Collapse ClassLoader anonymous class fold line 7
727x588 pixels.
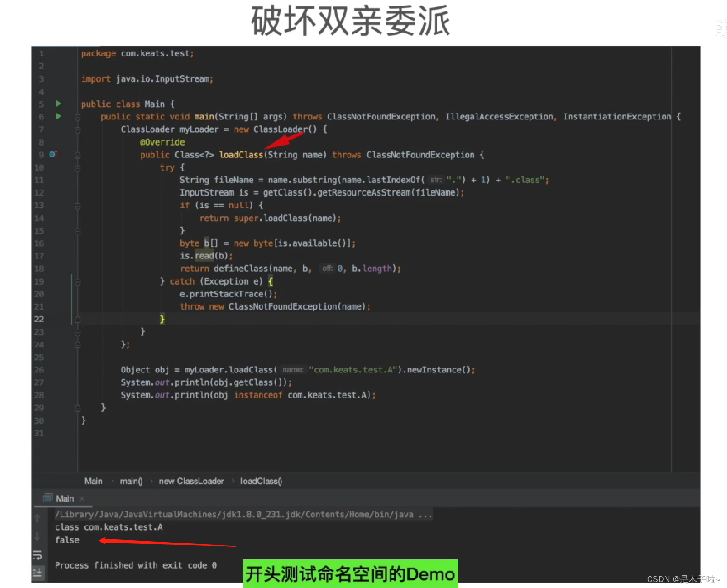pos(78,130)
